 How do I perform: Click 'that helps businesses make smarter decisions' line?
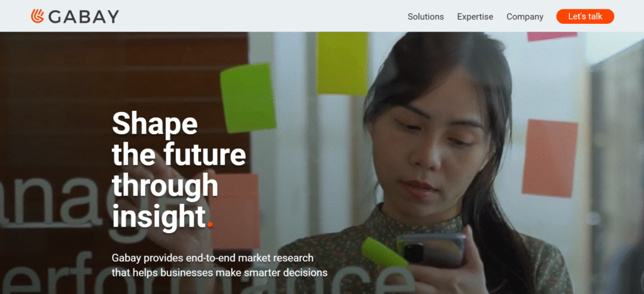pyautogui.click(x=219, y=272)
